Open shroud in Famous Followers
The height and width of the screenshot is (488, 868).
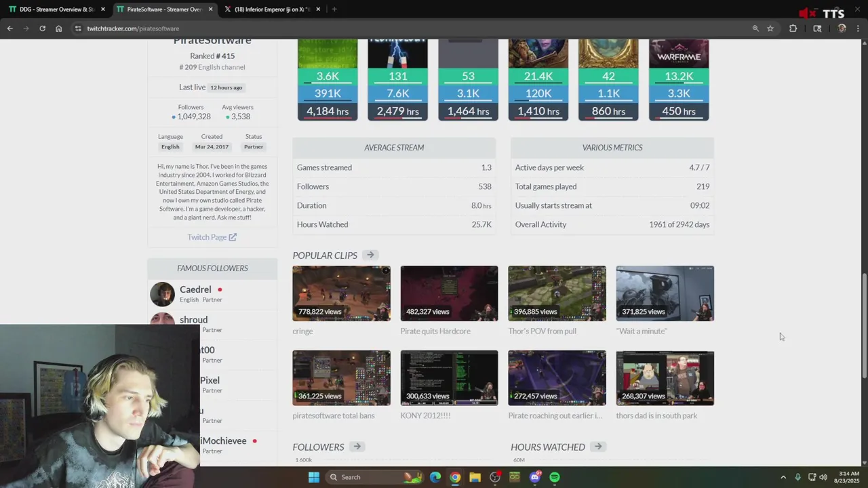pos(193,320)
